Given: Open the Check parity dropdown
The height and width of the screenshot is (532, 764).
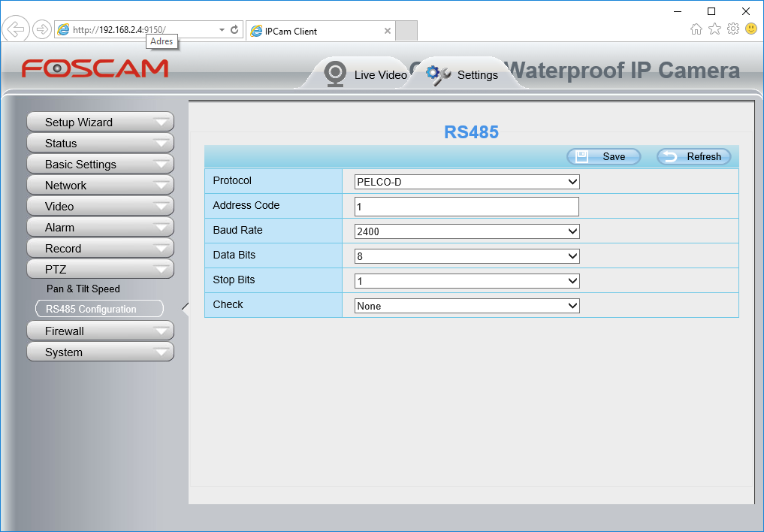Looking at the screenshot, I should pos(467,306).
